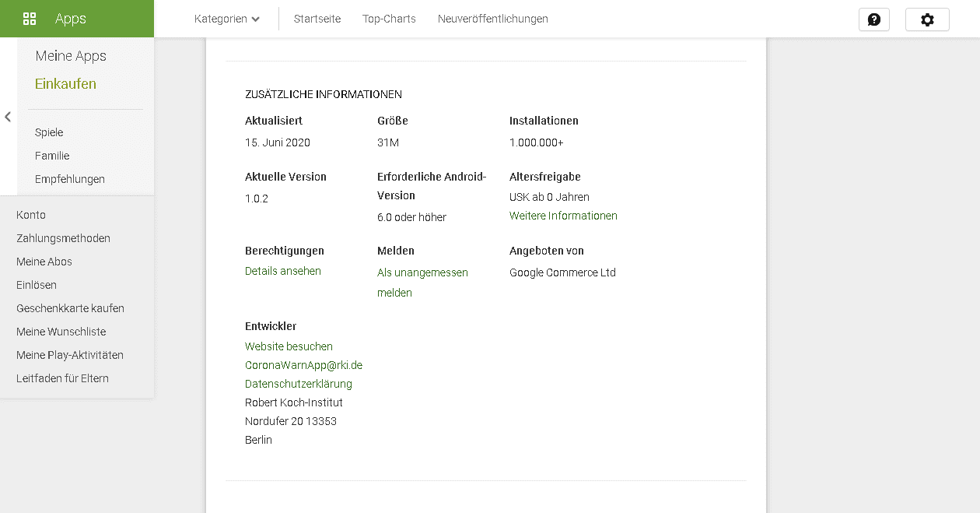
Task: Click the 'Größe' label
Action: tap(393, 121)
